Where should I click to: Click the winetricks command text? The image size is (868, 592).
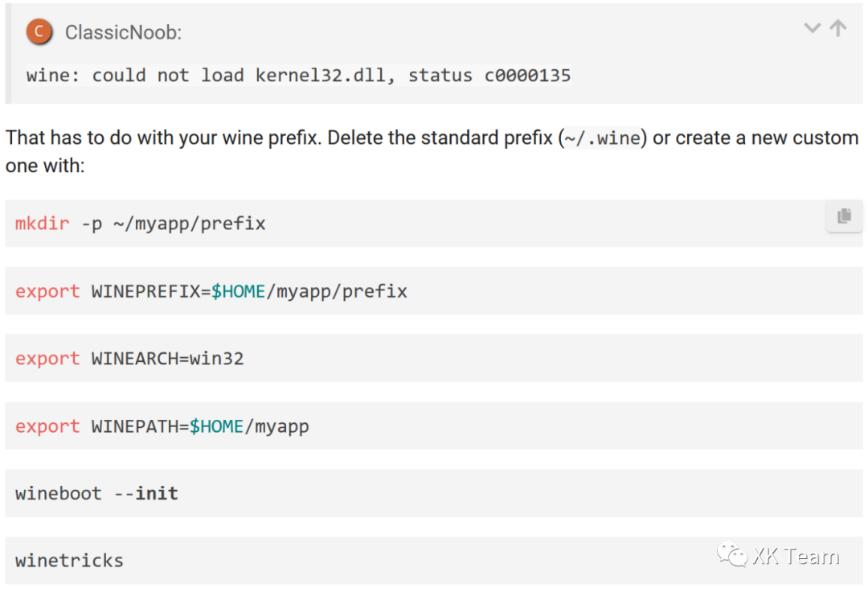click(69, 561)
